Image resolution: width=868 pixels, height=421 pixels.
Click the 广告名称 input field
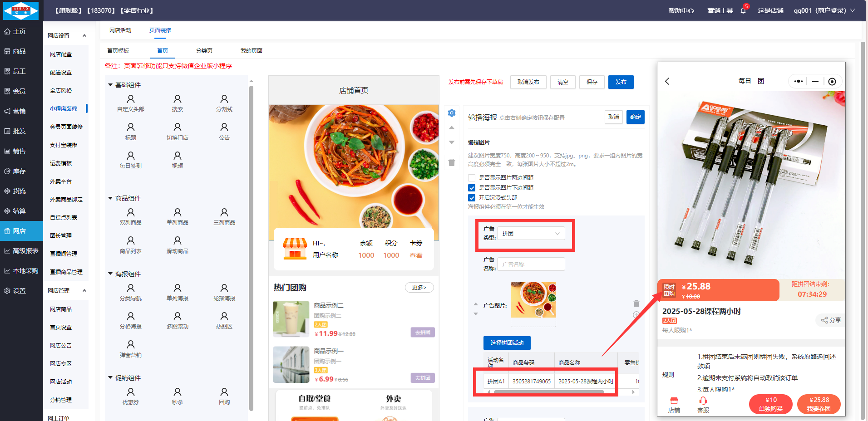(x=531, y=264)
